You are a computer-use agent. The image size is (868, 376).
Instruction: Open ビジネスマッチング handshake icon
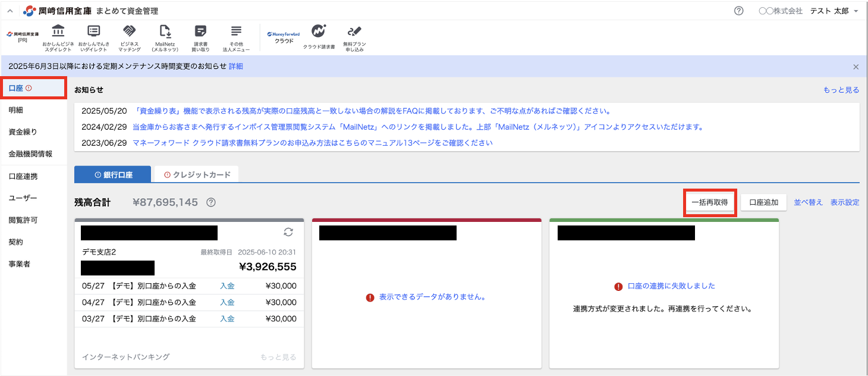[129, 38]
